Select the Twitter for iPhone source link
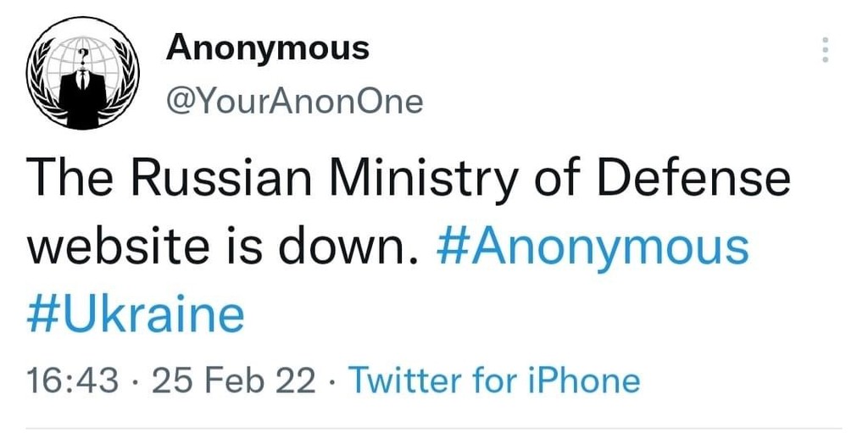Screen dimensions: 868x433 (493, 381)
